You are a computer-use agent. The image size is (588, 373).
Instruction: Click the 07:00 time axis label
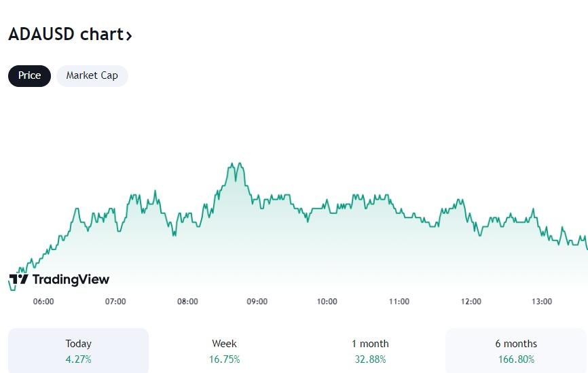[115, 301]
